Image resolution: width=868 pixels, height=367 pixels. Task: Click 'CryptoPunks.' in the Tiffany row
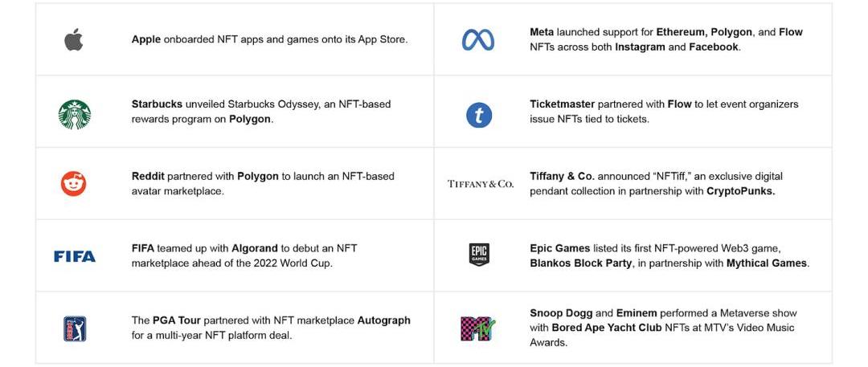740,192
